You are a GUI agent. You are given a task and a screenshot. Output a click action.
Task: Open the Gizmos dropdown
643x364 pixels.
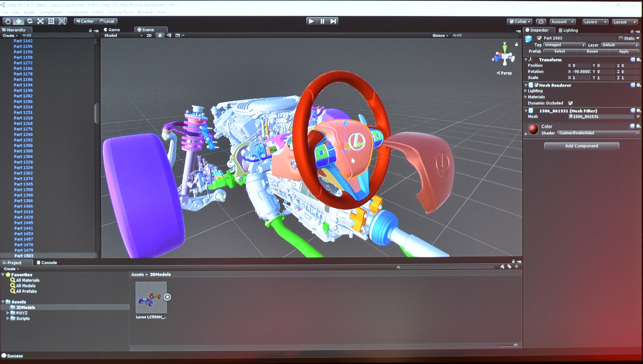point(440,35)
